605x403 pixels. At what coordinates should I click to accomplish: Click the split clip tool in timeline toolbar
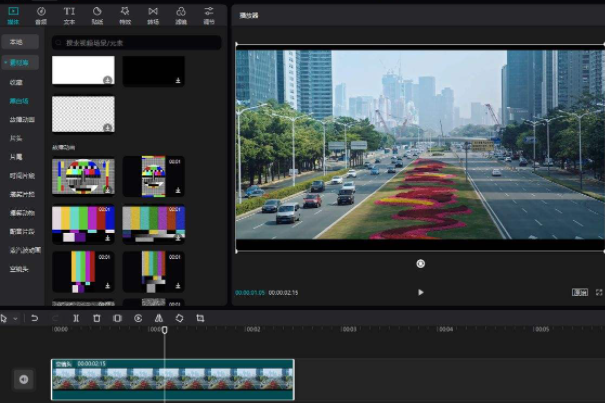(x=76, y=318)
